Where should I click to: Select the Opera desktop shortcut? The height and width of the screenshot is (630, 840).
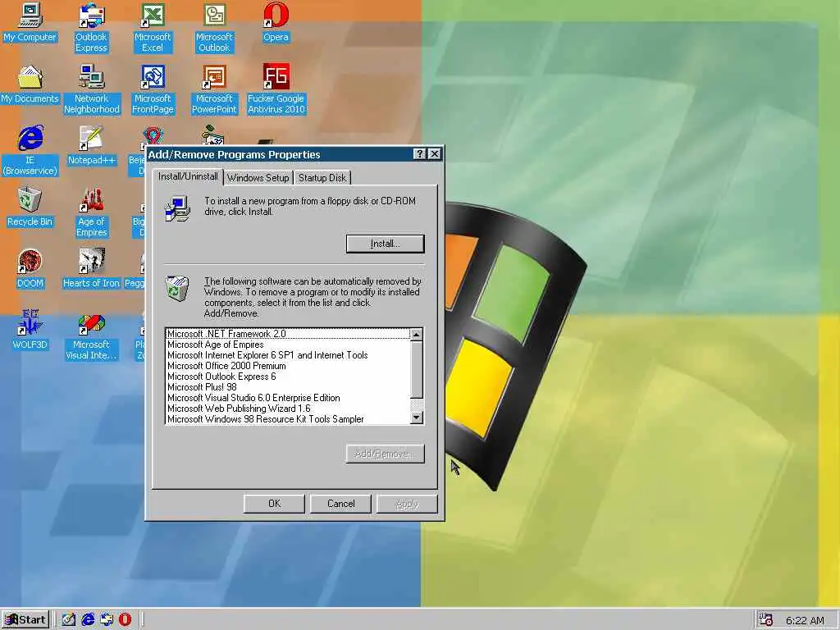click(276, 23)
